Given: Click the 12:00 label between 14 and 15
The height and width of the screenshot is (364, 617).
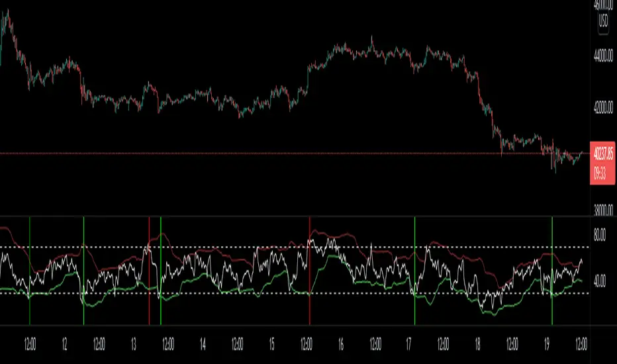Looking at the screenshot, I should 237,344.
